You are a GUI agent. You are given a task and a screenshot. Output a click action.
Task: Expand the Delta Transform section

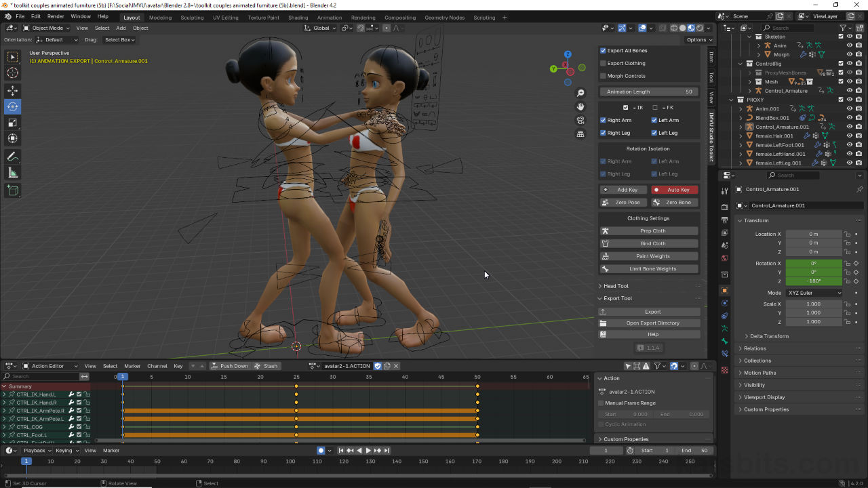point(769,336)
